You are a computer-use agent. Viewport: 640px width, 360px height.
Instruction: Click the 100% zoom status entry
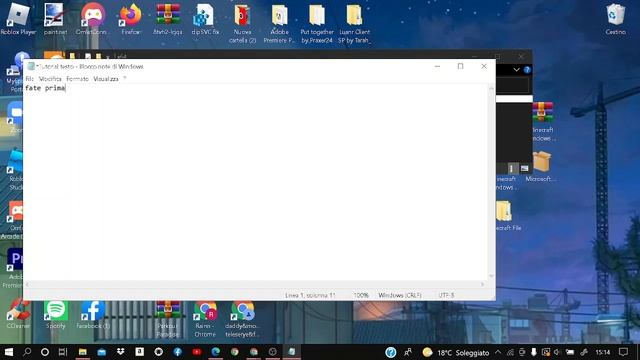coord(361,295)
